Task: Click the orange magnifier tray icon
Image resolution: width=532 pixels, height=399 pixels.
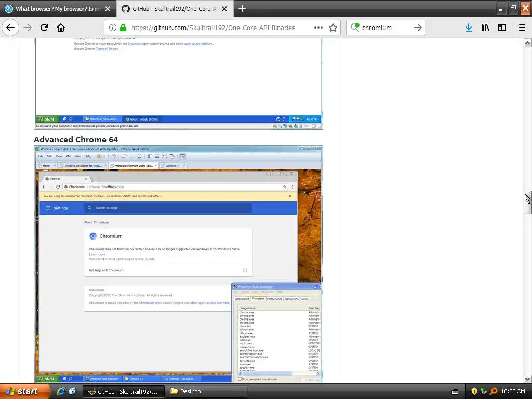Action: [x=494, y=392]
